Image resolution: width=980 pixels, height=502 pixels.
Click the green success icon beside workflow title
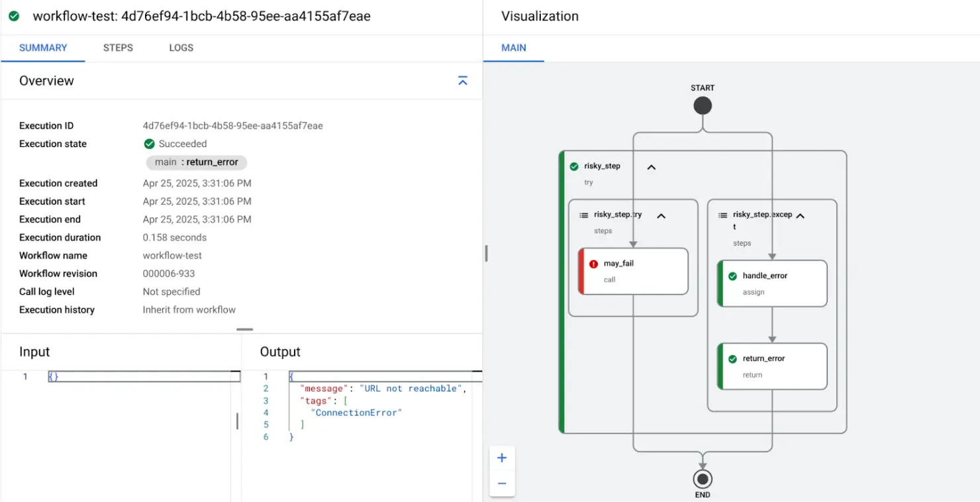point(14,16)
